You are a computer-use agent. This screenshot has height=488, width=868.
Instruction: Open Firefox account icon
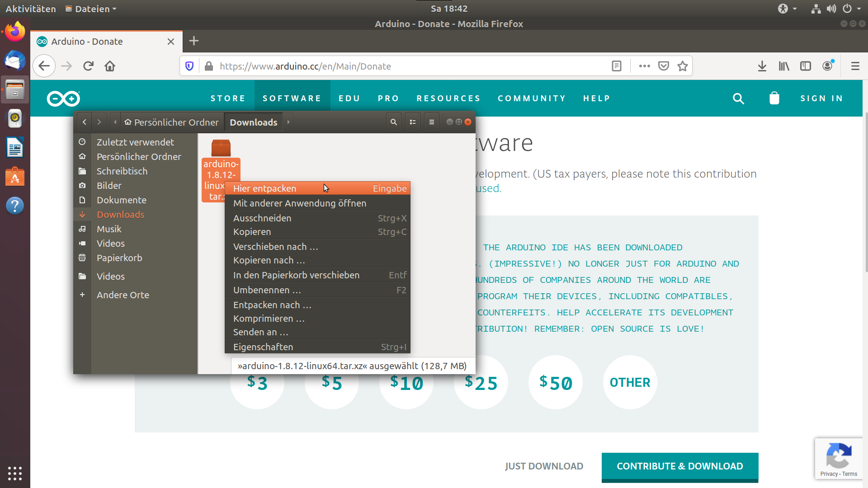pos(827,66)
